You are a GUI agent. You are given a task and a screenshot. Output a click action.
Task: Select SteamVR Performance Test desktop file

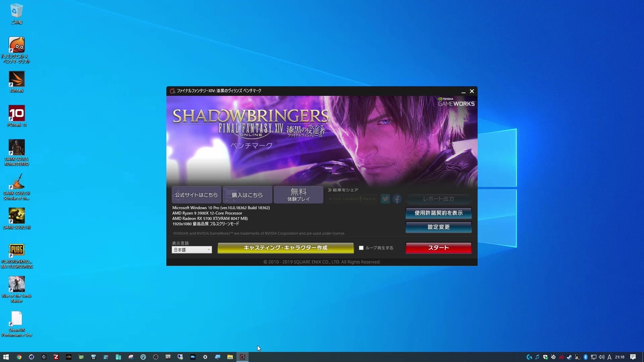pos(17,325)
